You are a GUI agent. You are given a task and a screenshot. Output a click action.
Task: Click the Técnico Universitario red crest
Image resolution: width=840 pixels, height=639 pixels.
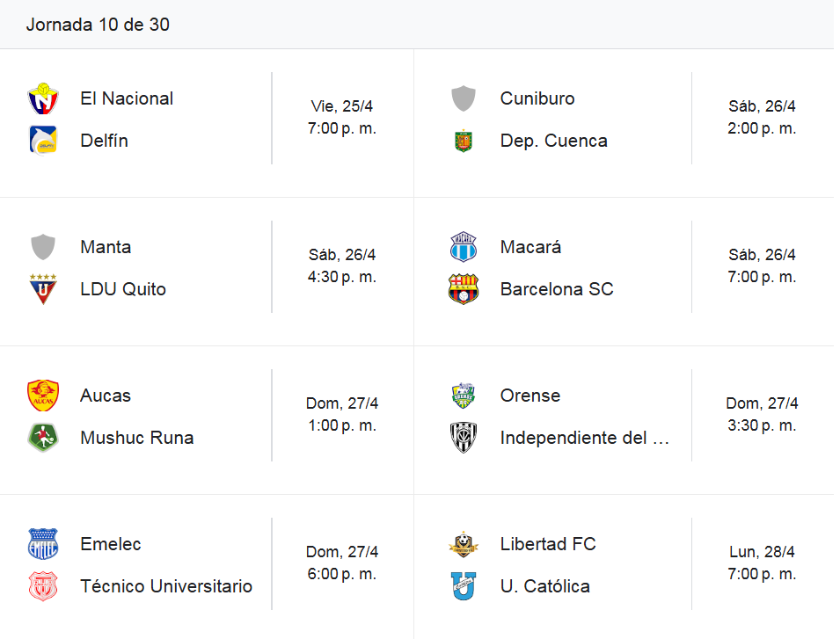coord(43,586)
